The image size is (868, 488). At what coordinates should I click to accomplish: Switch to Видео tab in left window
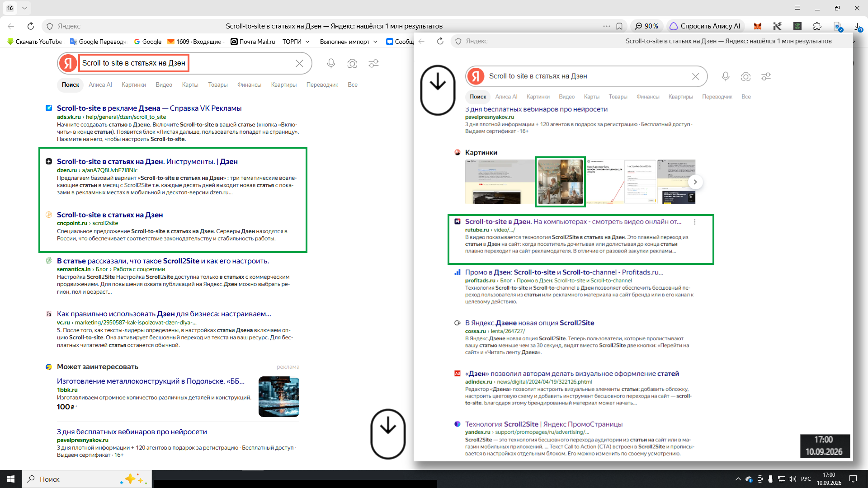tap(164, 84)
